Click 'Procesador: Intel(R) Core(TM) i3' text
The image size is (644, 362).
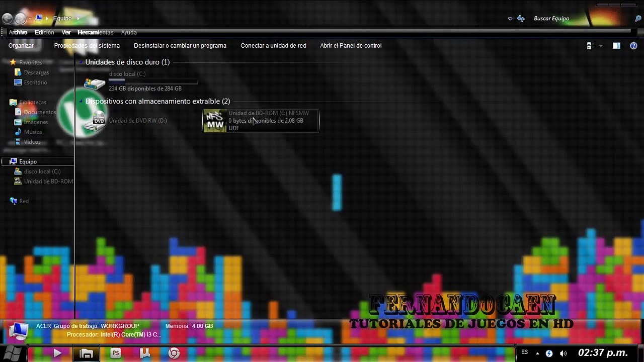114,334
